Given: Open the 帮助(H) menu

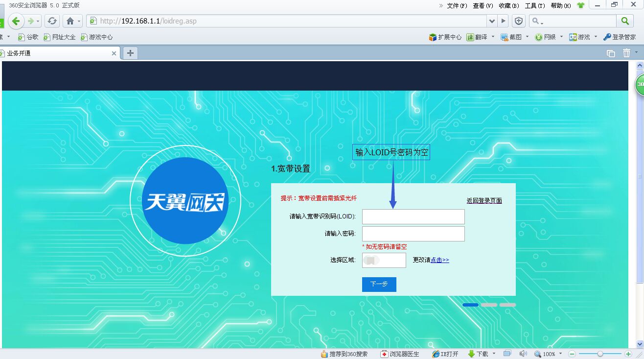Looking at the screenshot, I should coord(561,5).
